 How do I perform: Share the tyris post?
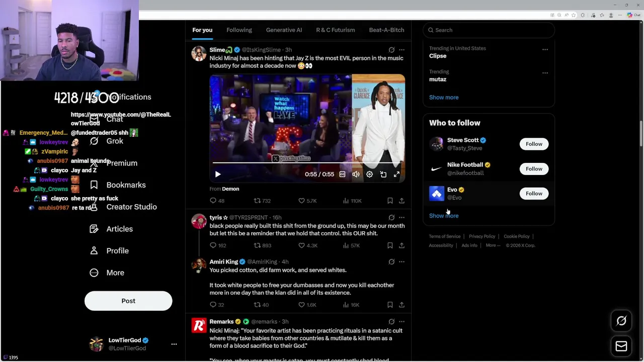point(401,245)
